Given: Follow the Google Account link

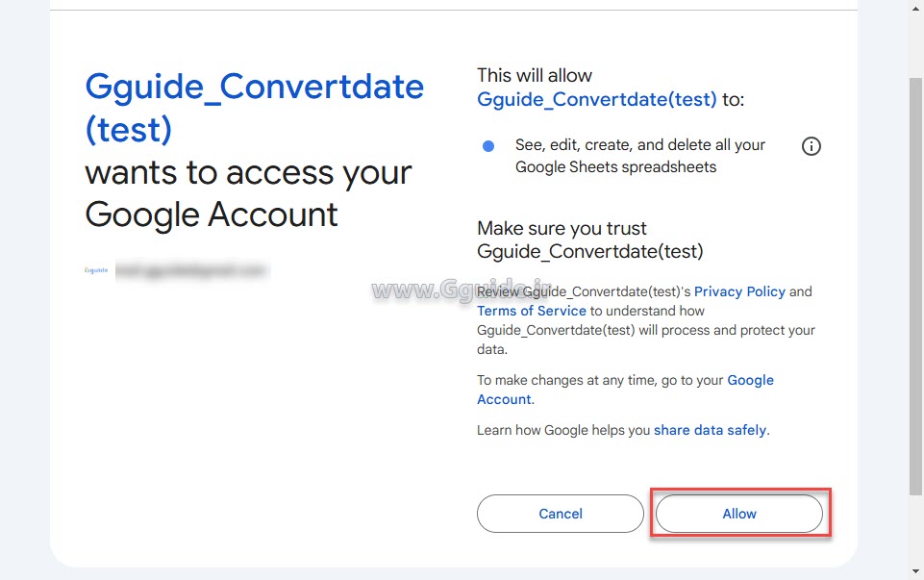Looking at the screenshot, I should (x=750, y=380).
